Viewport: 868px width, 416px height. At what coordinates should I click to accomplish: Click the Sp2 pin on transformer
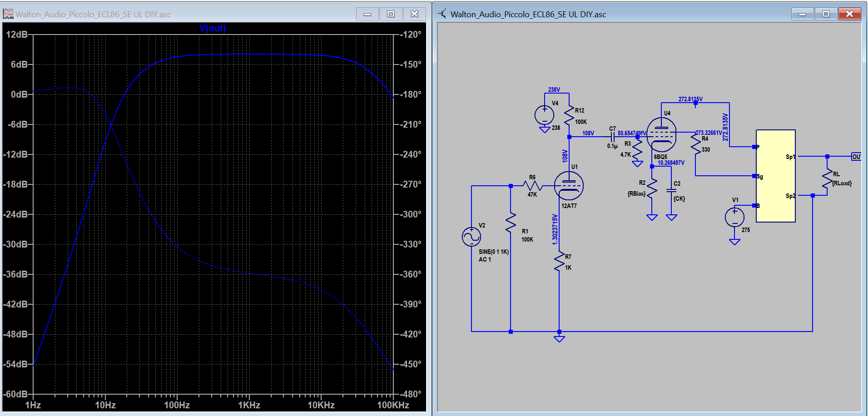(790, 196)
